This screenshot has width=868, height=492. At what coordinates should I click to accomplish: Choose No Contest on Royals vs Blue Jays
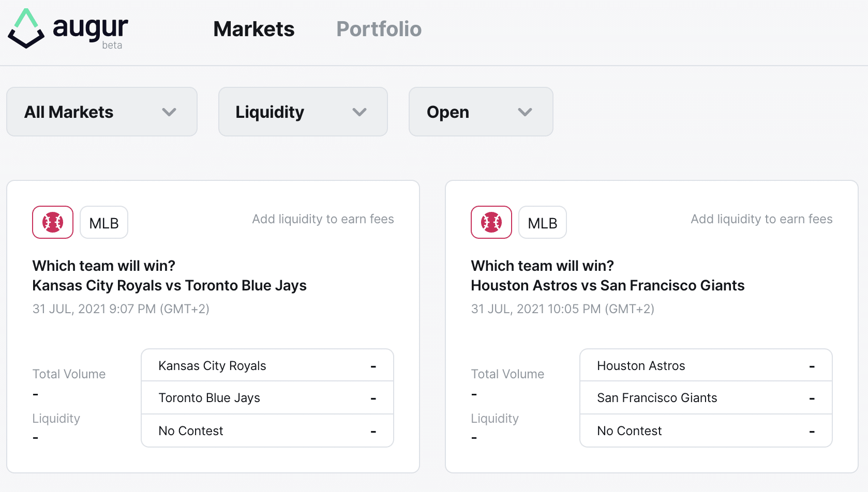click(x=267, y=431)
